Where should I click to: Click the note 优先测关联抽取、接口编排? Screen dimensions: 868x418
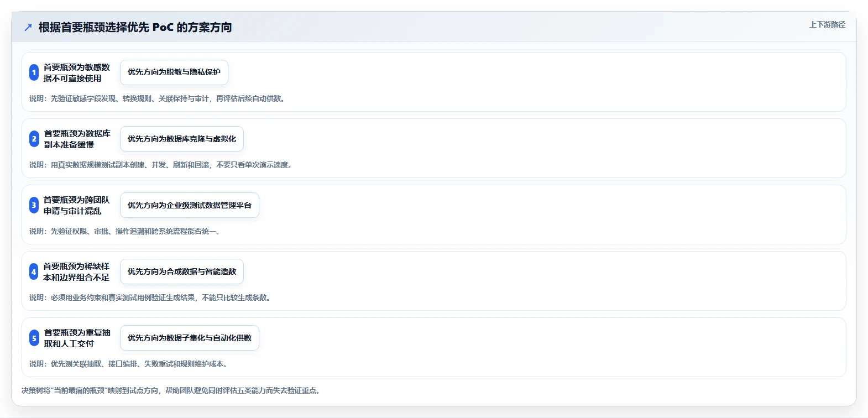pyautogui.click(x=129, y=364)
